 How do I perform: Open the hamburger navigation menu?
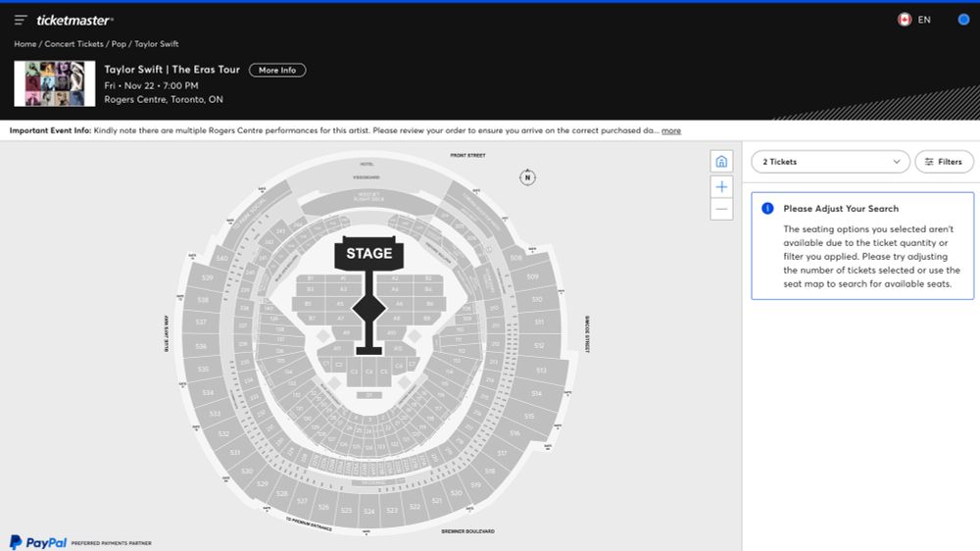pos(21,20)
